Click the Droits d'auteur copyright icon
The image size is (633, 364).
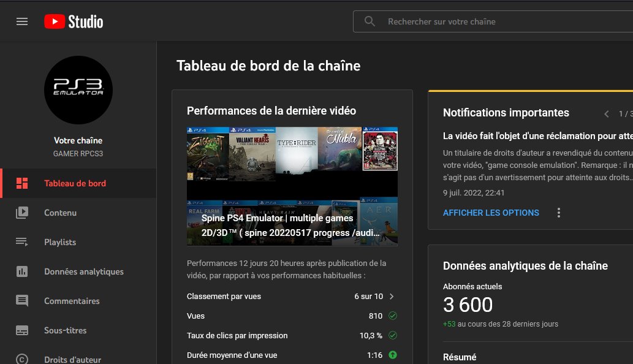[22, 360]
